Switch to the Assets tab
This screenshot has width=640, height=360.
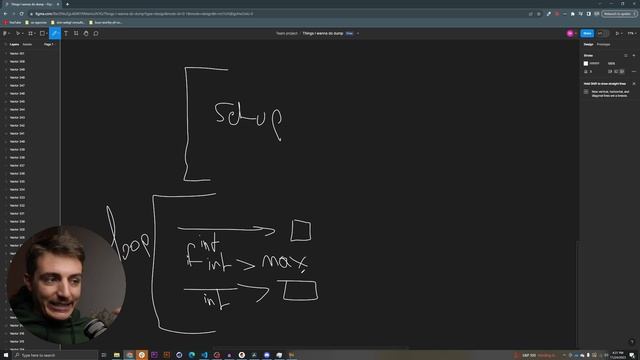tap(27, 44)
